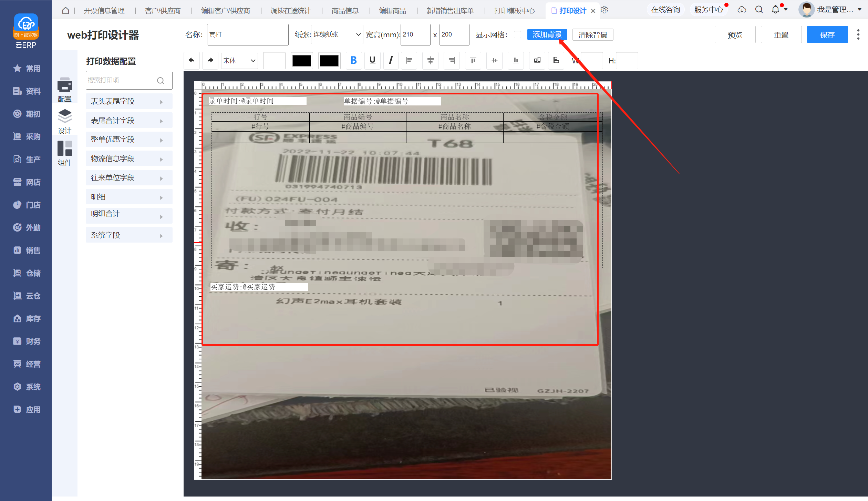Switch to 调拨在途统计 tab
868x501 pixels.
coord(291,11)
